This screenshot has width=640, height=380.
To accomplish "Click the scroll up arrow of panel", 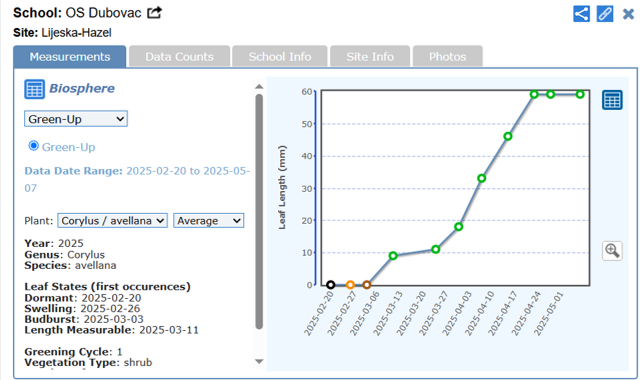I will point(259,87).
